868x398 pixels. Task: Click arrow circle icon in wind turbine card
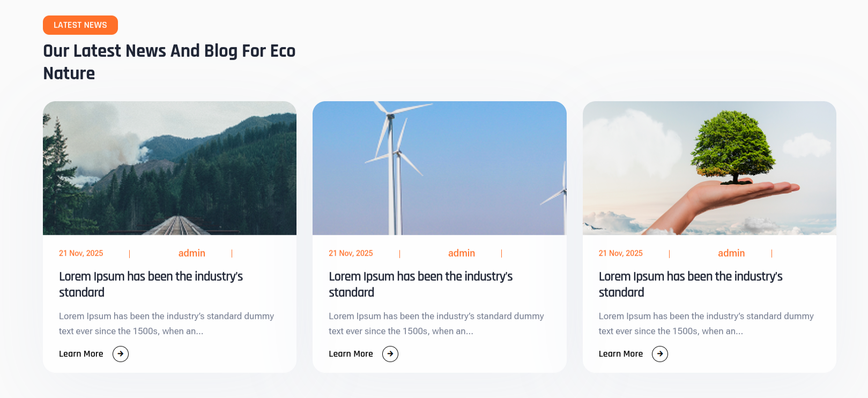coord(390,354)
